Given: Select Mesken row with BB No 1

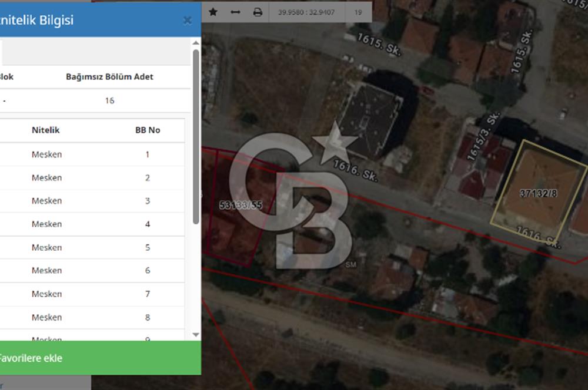Looking at the screenshot, I should (x=92, y=154).
